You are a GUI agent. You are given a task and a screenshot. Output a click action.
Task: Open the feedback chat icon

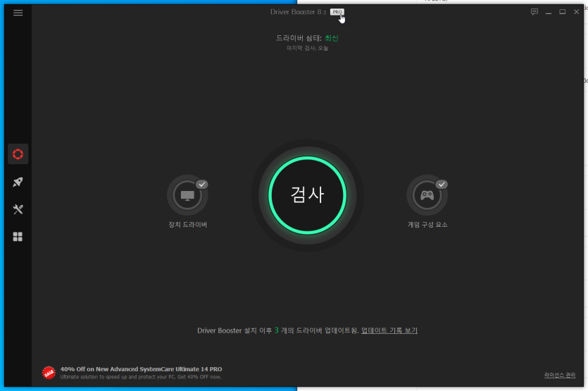pyautogui.click(x=534, y=12)
